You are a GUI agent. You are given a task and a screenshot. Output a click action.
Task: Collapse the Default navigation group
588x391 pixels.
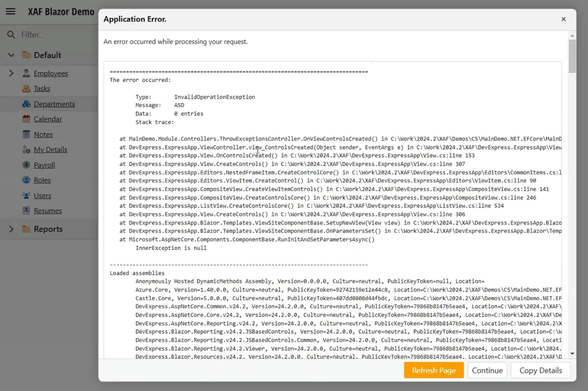[11, 55]
